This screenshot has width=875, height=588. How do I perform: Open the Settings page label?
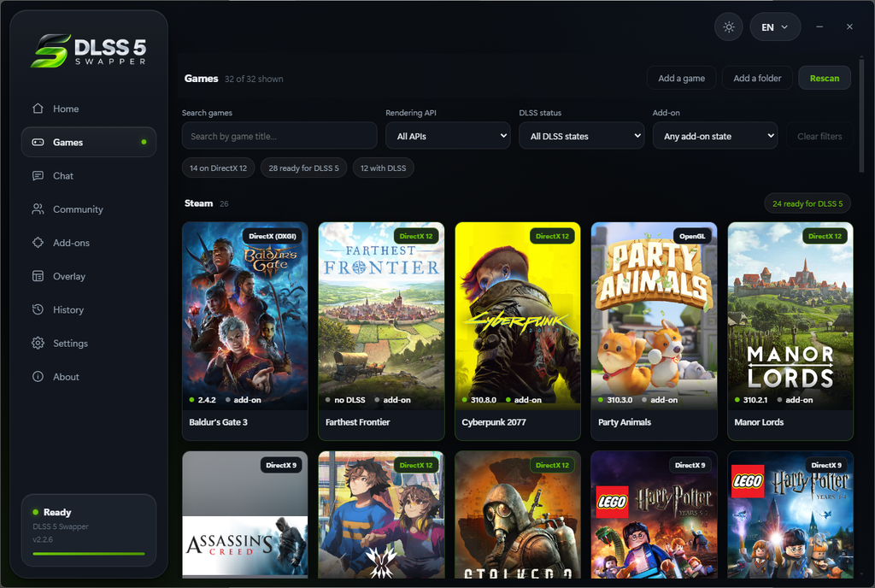tap(70, 343)
